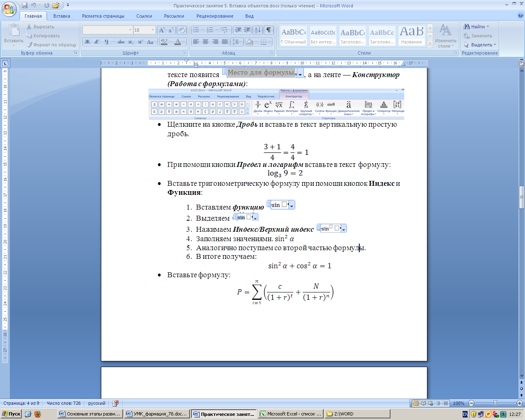Open the Вставка ribbon tab
Viewport: 525px width, 420px height.
[x=62, y=16]
